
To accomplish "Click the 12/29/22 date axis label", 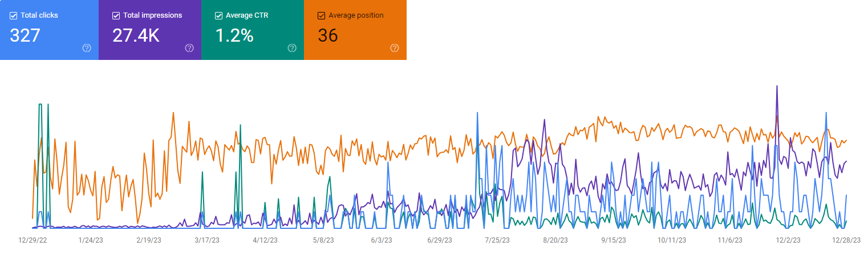I will [31, 240].
